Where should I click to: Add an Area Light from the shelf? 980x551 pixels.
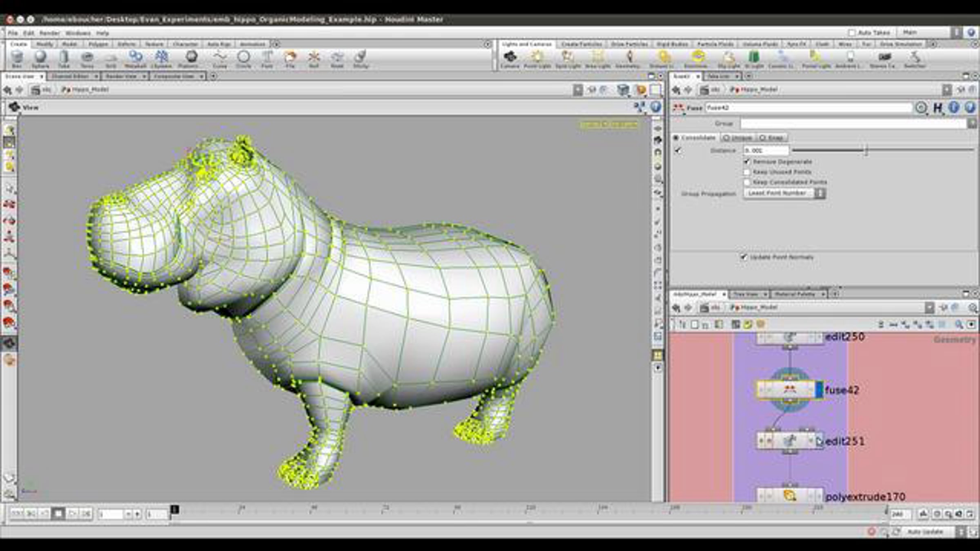tap(598, 59)
